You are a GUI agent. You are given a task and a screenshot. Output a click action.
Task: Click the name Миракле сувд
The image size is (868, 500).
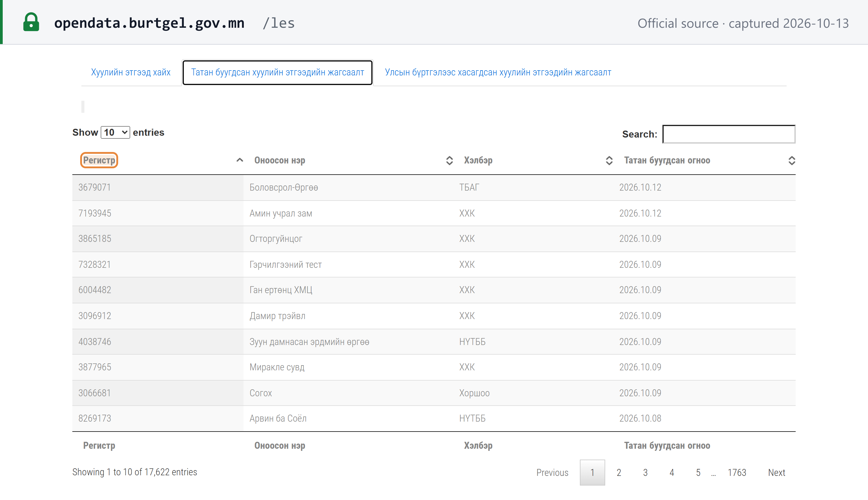tap(277, 367)
